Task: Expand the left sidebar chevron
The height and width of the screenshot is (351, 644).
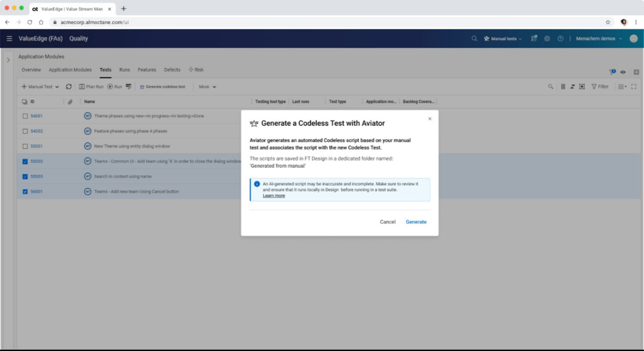Action: pyautogui.click(x=8, y=60)
